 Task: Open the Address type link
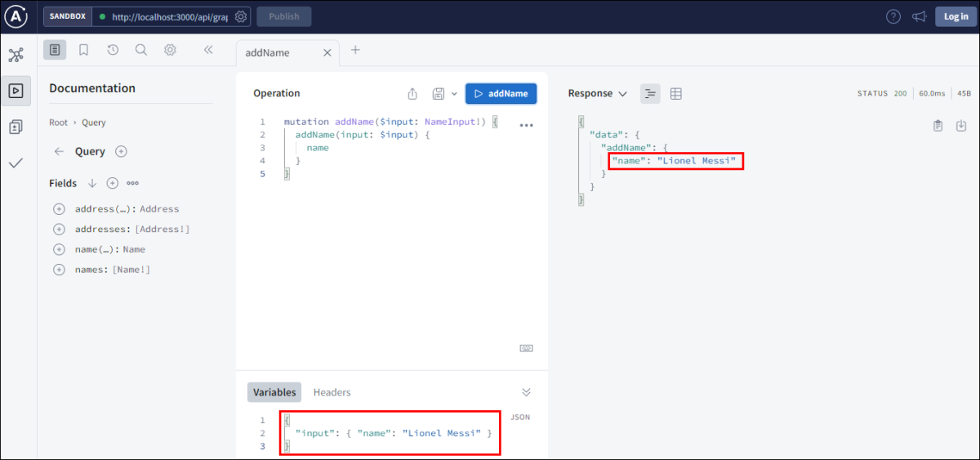pyautogui.click(x=159, y=209)
